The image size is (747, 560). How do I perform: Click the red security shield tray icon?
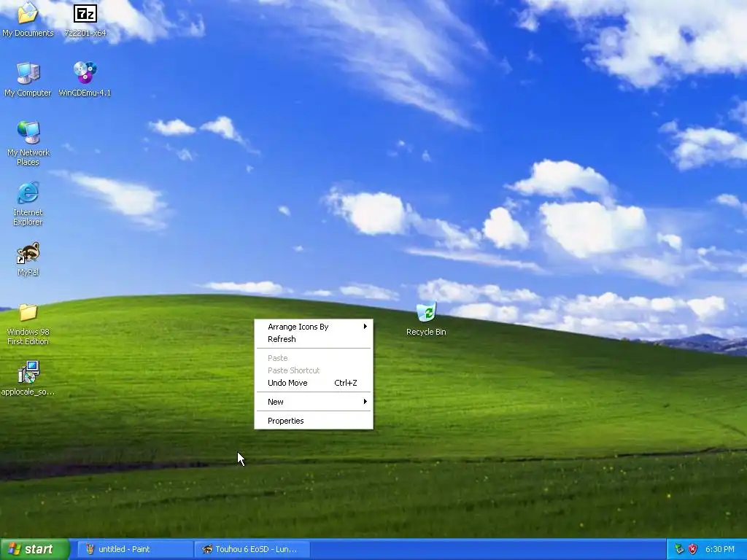coord(693,549)
